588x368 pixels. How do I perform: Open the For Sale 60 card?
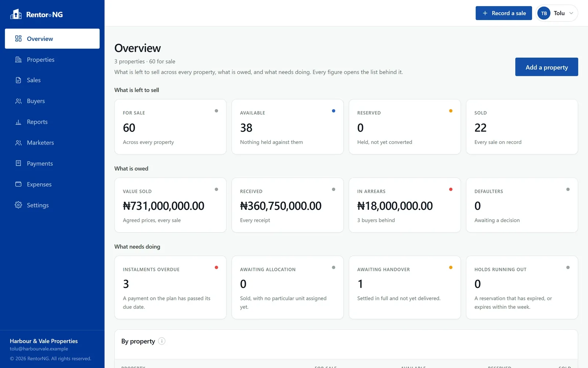point(170,127)
